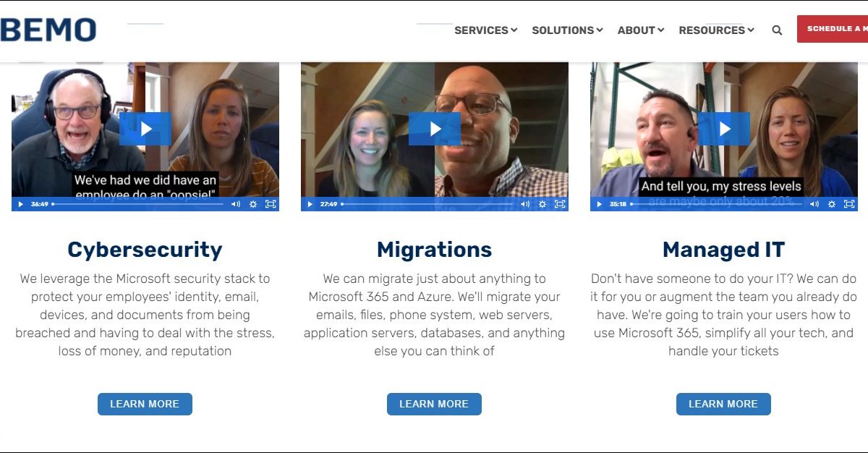Click Learn More under Managed IT

click(x=723, y=404)
